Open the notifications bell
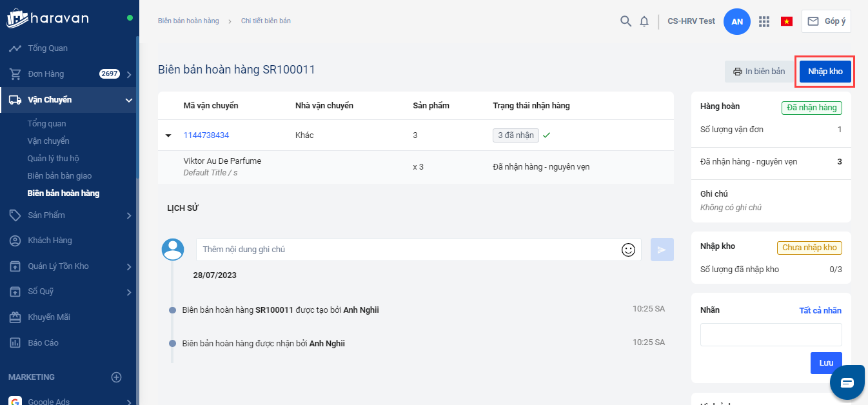Screen dimensions: 868x405 [644, 21]
